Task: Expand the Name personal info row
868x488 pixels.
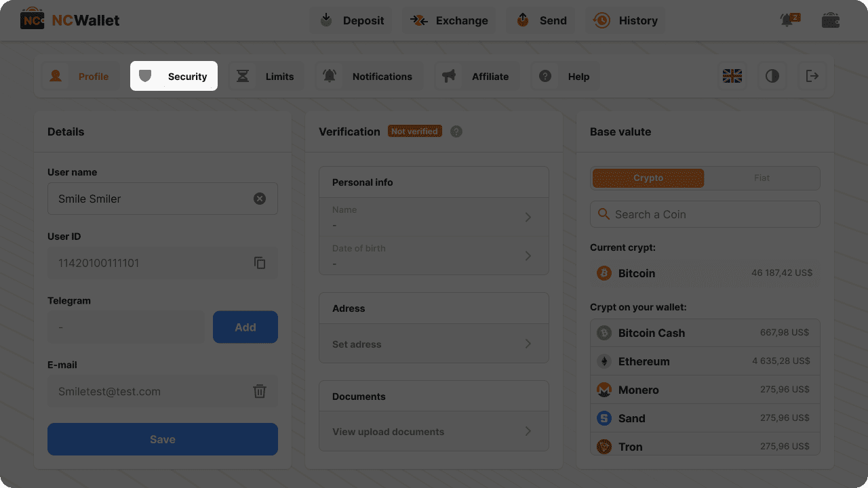Action: coord(434,217)
